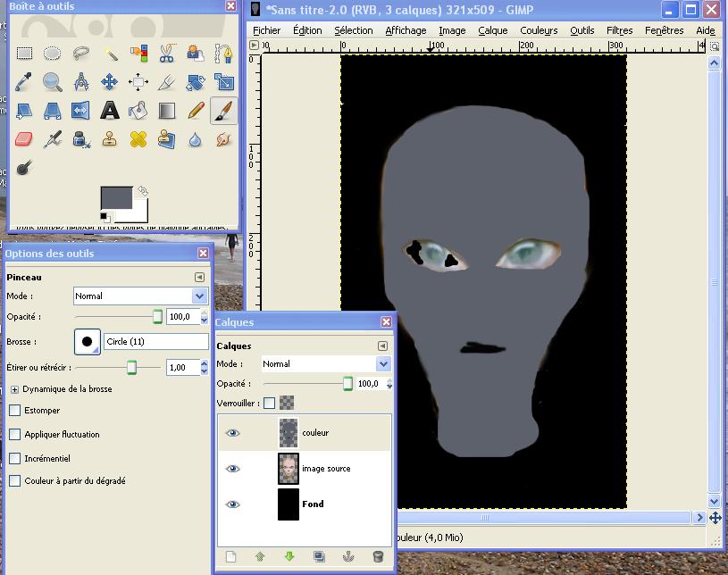Select the 'image source' layer thumbnail
This screenshot has width=728, height=575.
289,469
